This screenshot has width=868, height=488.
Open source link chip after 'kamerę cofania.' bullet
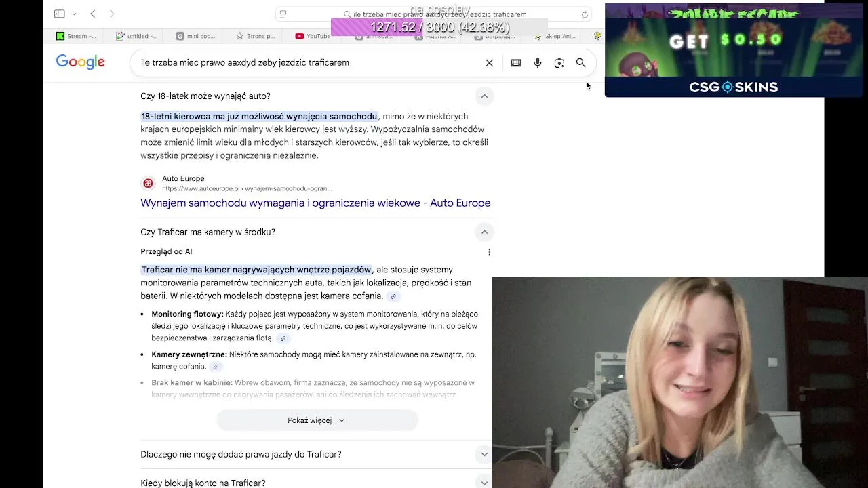coord(216,367)
